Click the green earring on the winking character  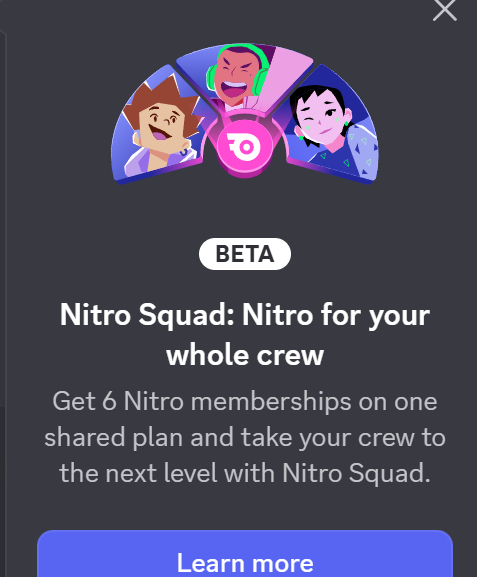(x=346, y=124)
